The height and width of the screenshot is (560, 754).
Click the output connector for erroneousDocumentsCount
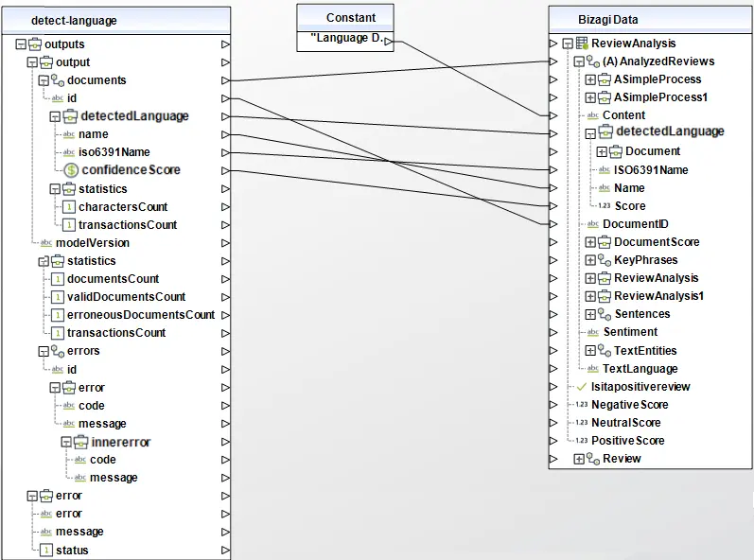coord(225,315)
